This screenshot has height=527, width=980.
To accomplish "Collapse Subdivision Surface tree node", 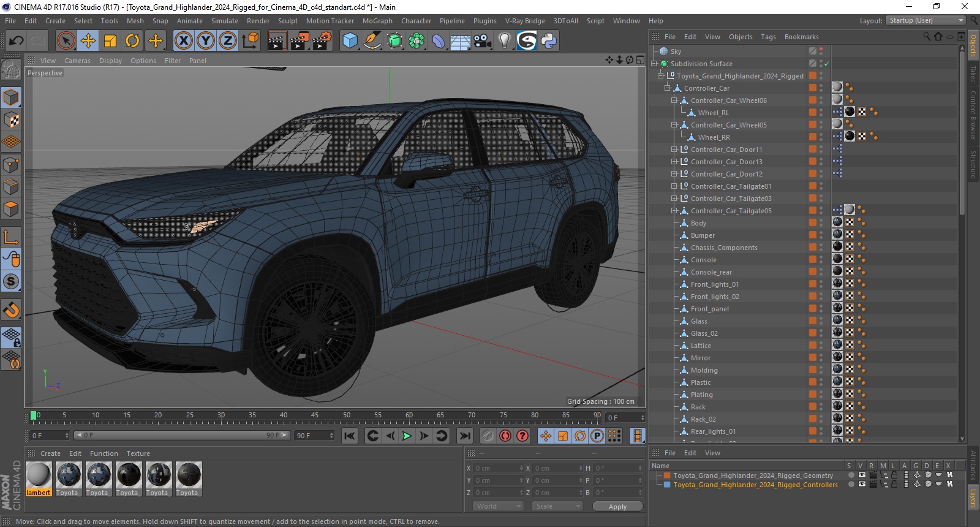I will [x=654, y=64].
